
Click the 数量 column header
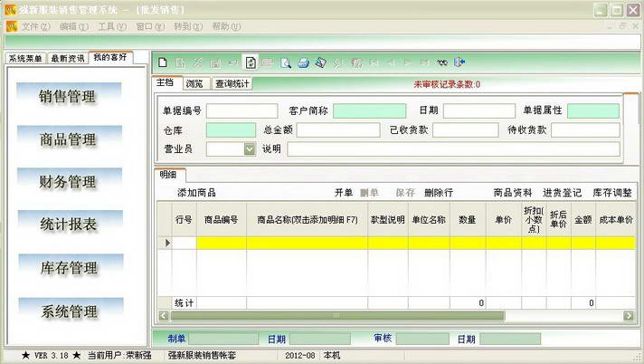point(468,220)
